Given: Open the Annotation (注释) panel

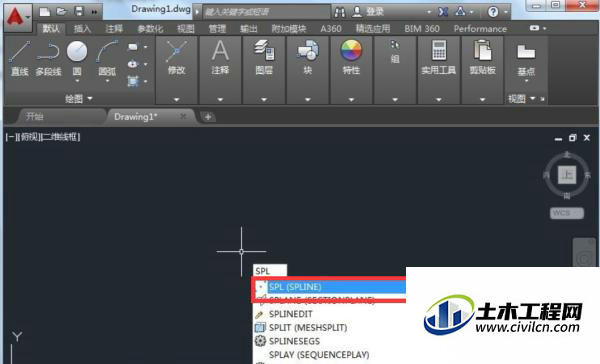Looking at the screenshot, I should coord(220,57).
